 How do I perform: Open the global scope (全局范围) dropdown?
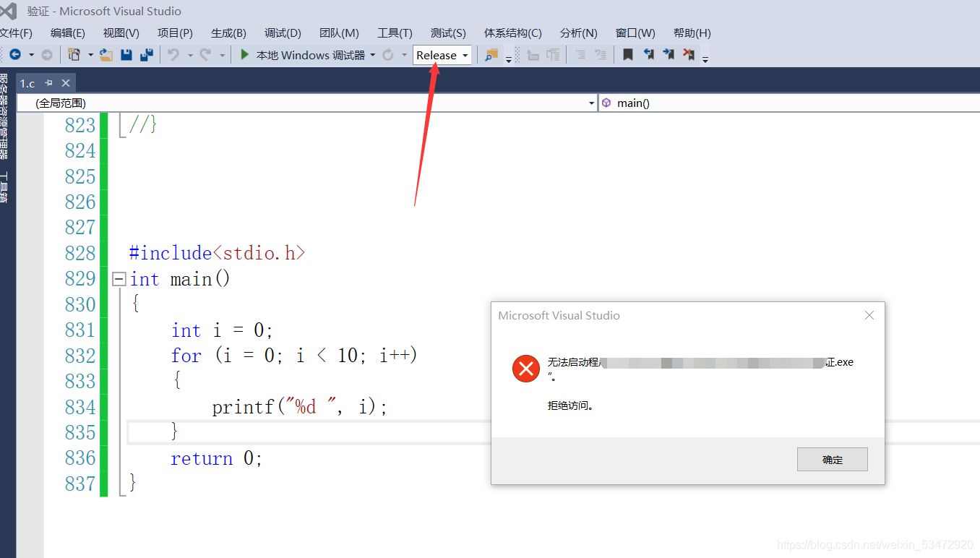(x=307, y=103)
